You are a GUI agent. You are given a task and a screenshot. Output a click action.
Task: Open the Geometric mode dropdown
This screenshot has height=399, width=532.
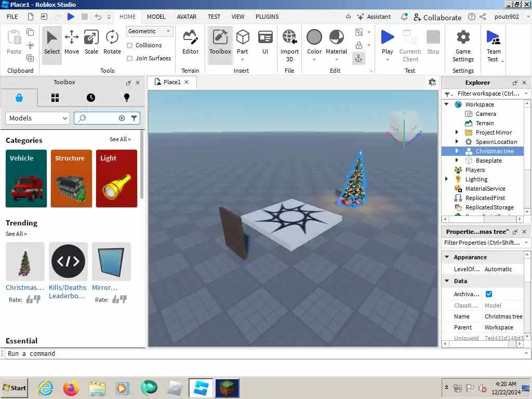pos(149,31)
